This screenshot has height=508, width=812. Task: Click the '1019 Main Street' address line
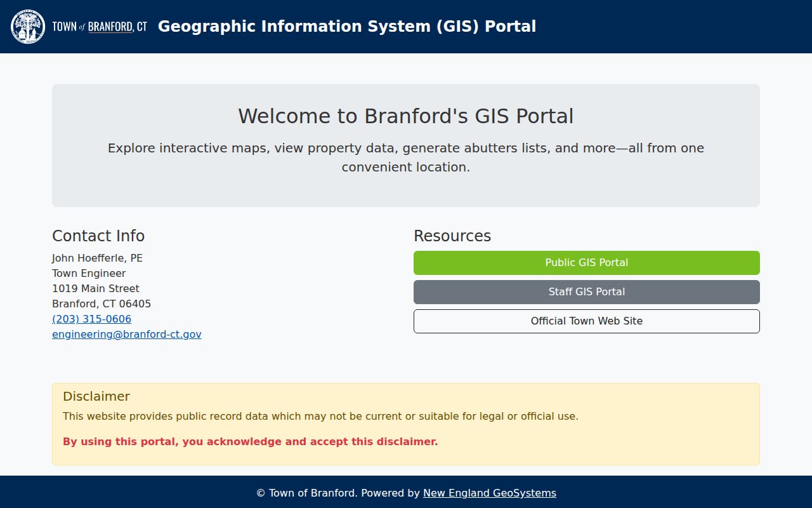point(96,289)
